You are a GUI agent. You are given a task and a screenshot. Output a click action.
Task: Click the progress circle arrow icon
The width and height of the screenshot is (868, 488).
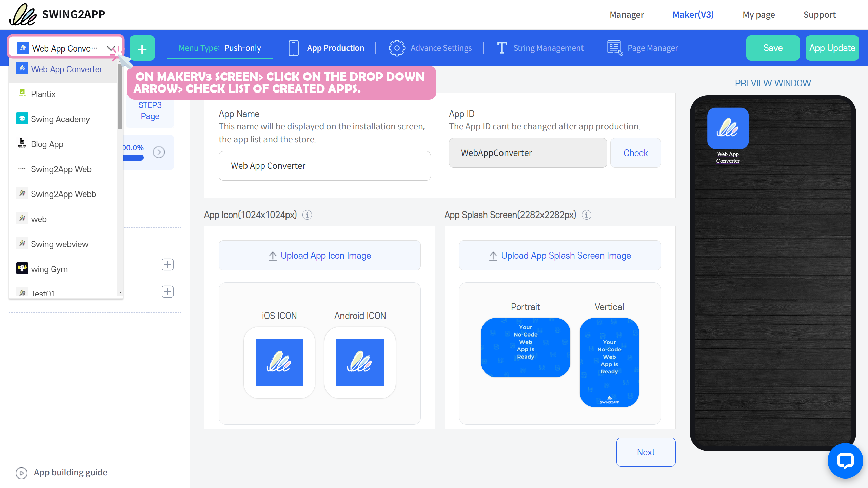(x=159, y=152)
